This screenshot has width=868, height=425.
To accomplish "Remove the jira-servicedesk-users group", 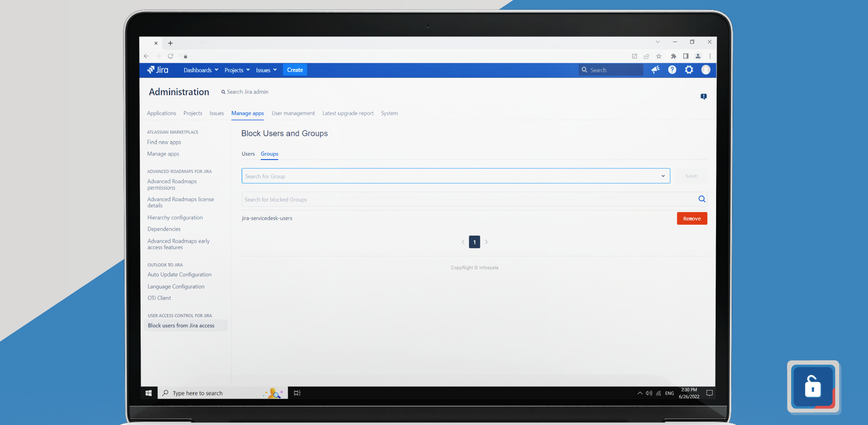I will pos(692,218).
